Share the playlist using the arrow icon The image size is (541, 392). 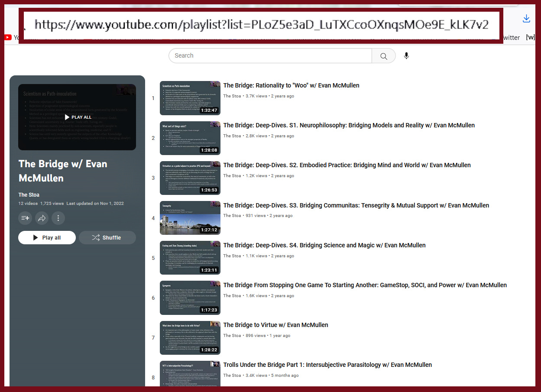click(x=42, y=218)
